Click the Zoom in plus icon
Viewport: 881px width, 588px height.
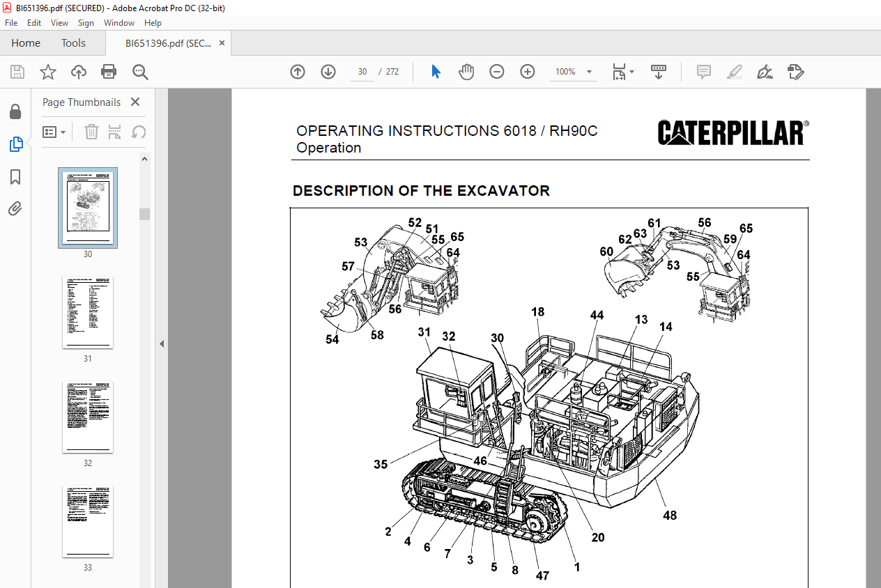coord(528,72)
